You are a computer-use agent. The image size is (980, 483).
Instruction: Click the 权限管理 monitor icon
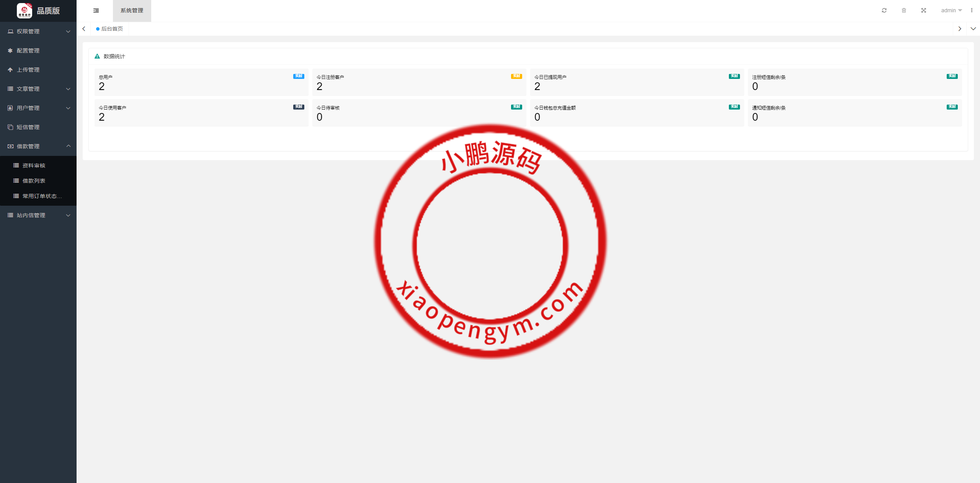10,31
